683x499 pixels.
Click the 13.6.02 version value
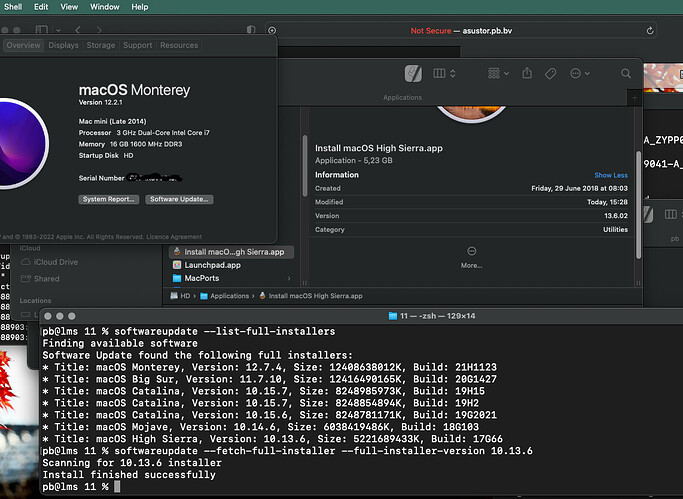616,216
